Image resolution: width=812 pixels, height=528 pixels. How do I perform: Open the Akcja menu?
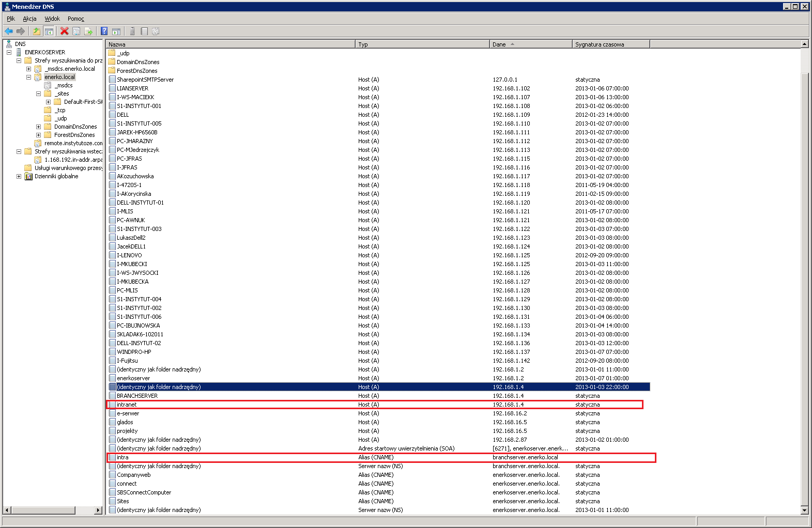29,19
